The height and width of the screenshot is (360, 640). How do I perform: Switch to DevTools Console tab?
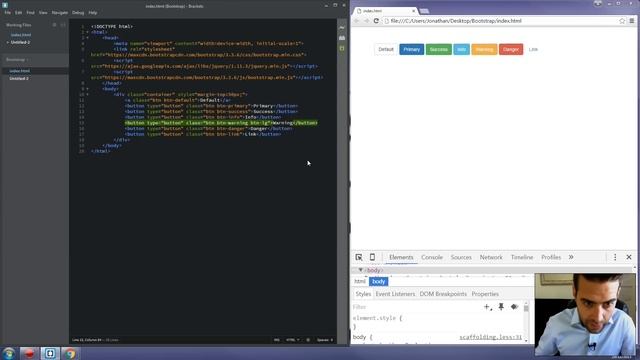(432, 258)
